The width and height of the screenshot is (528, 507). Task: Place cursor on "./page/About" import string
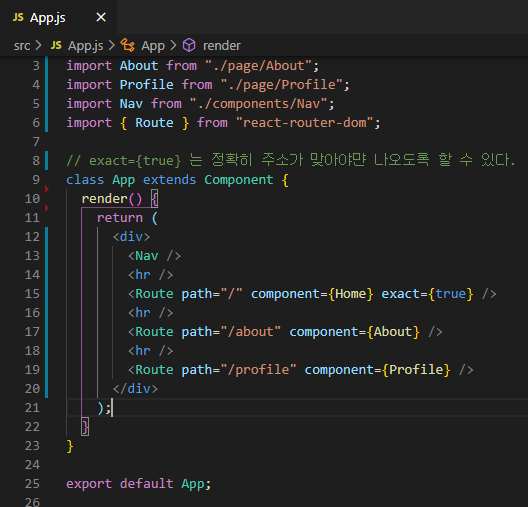258,66
